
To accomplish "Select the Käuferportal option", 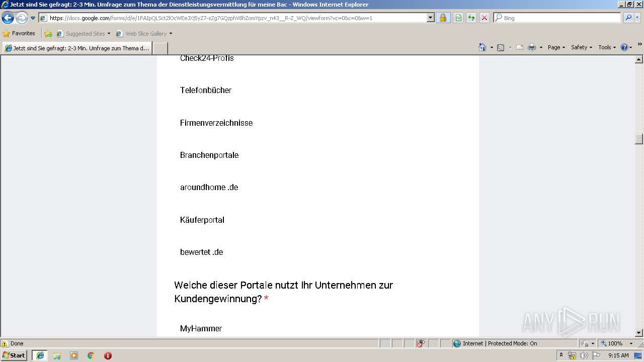I will [x=202, y=220].
